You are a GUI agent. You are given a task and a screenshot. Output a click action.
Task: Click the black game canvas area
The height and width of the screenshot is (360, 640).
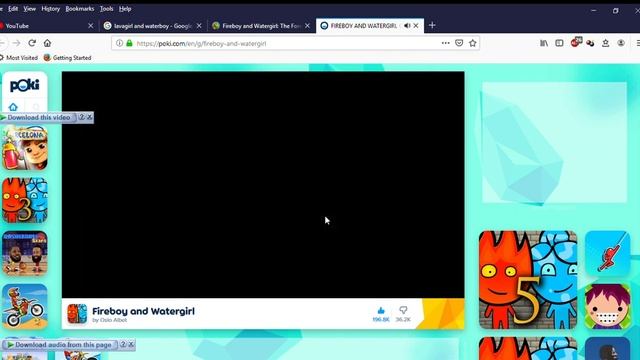pyautogui.click(x=263, y=184)
